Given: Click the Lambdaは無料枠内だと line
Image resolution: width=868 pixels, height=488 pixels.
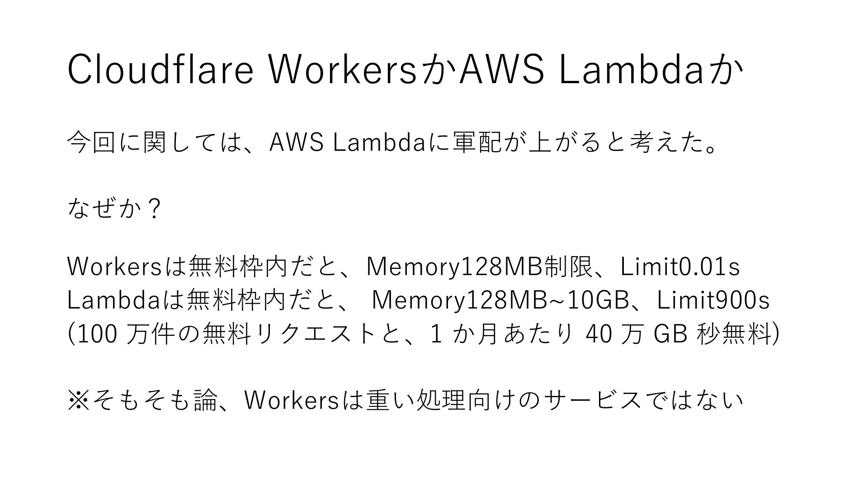Looking at the screenshot, I should [x=418, y=300].
